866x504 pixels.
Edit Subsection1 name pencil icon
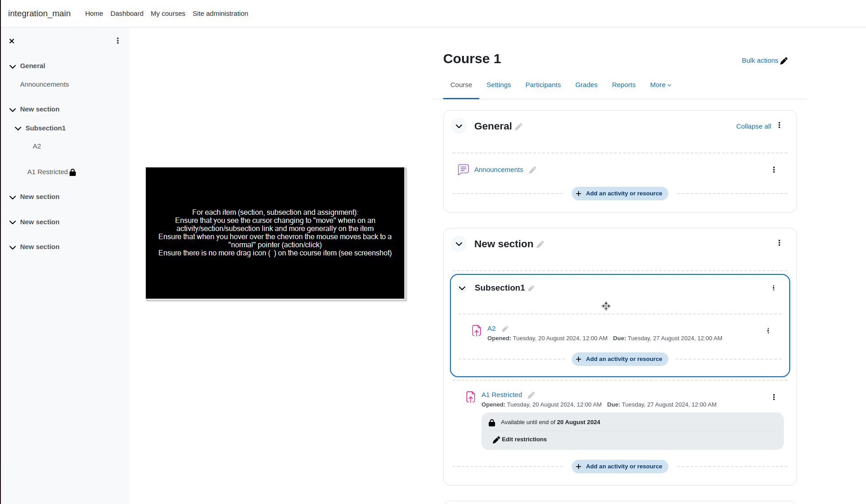(531, 288)
